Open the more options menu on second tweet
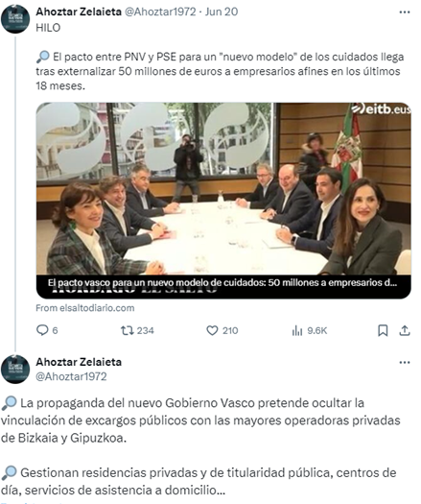Viewport: 421px width, 504px height. click(405, 363)
